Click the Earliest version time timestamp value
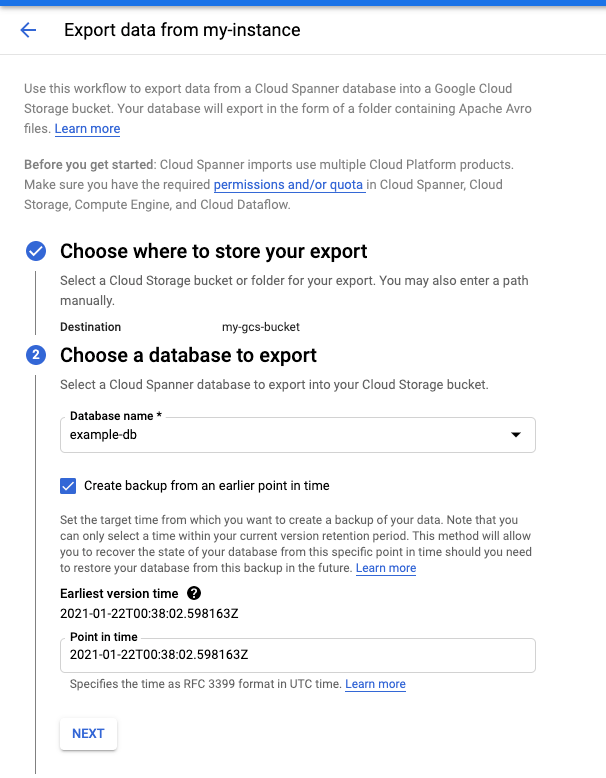606x778 pixels. pos(154,612)
